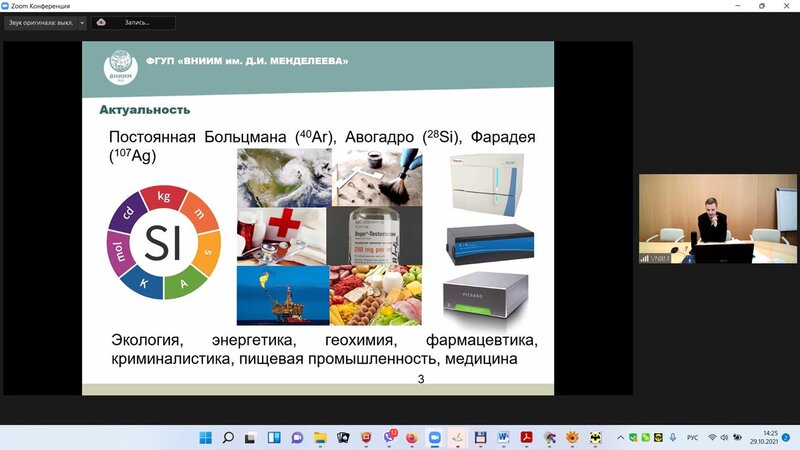The width and height of the screenshot is (800, 450).
Task: Click the Zoom app icon in taskbar
Action: pyautogui.click(x=434, y=437)
